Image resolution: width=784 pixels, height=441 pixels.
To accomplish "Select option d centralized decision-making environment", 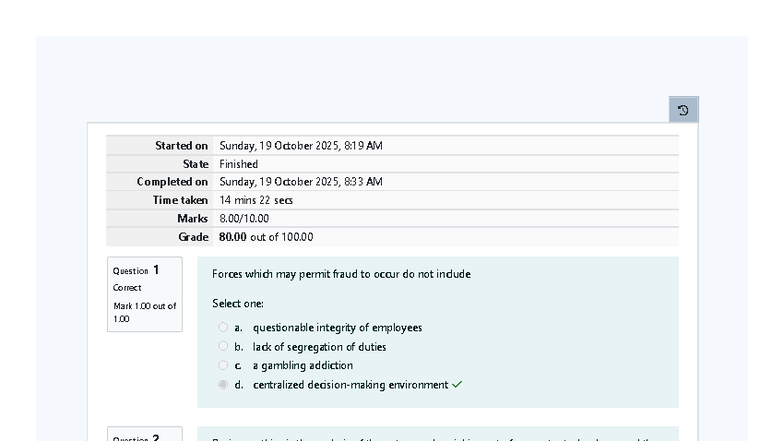I will pyautogui.click(x=223, y=384).
